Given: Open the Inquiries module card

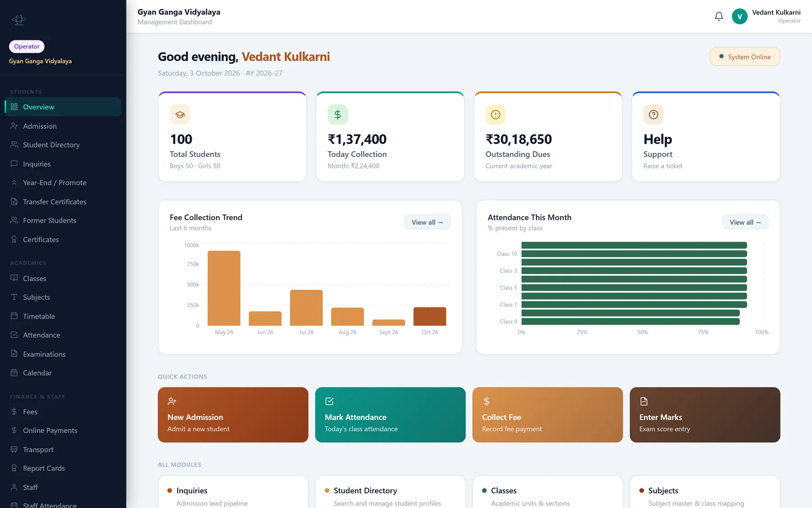Looking at the screenshot, I should coord(233,492).
